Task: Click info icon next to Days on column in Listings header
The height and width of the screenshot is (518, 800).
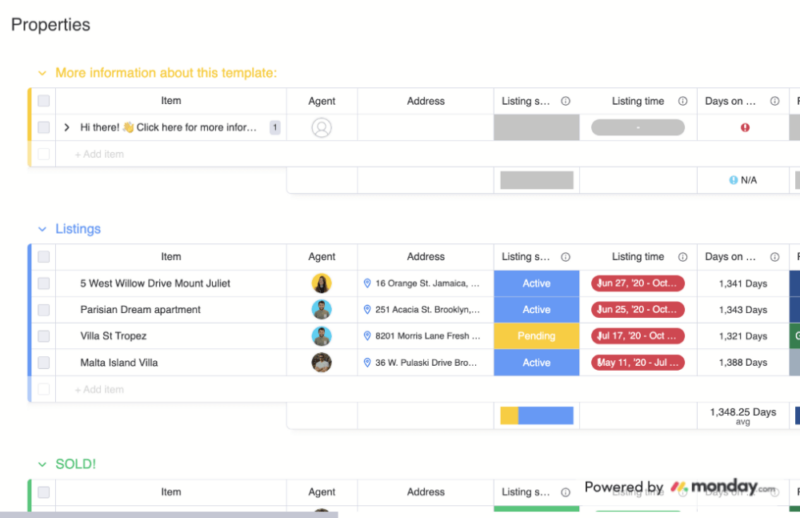Action: click(774, 257)
